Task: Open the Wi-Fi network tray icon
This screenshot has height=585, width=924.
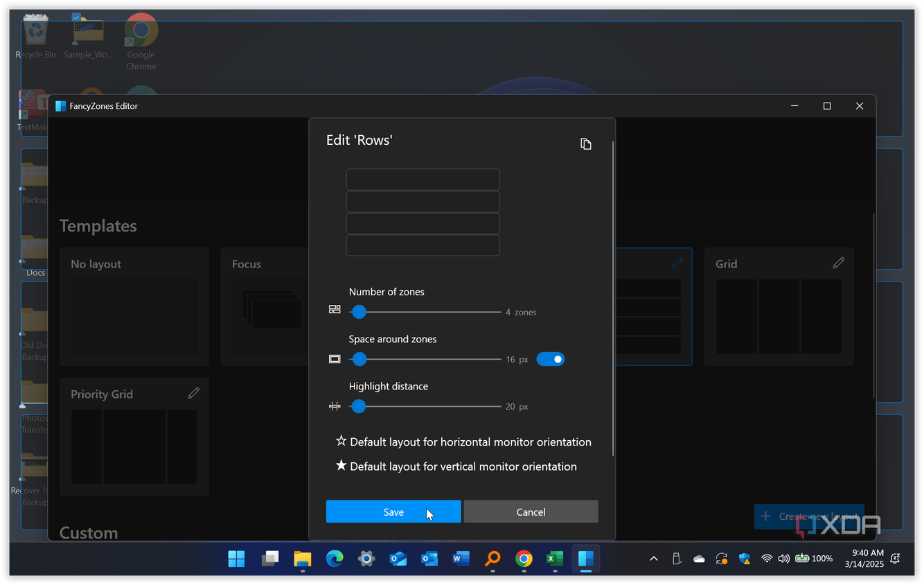Action: pos(767,559)
